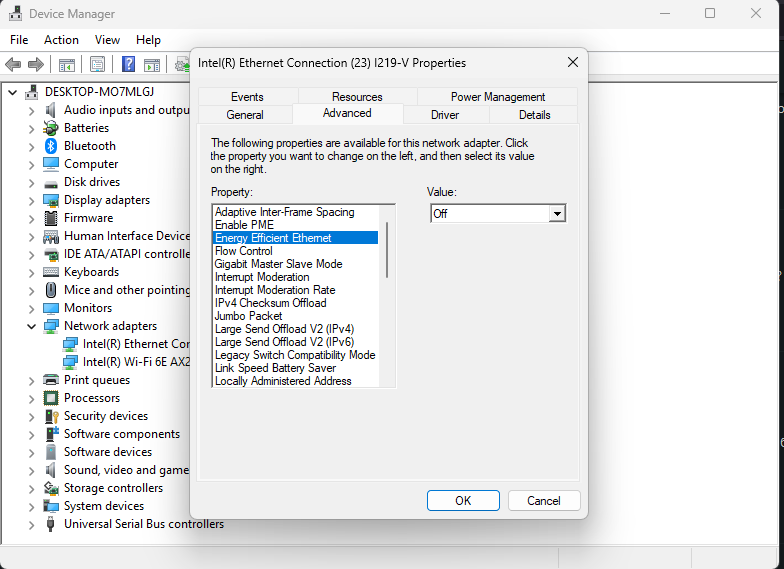Click the Software components icon

click(52, 434)
